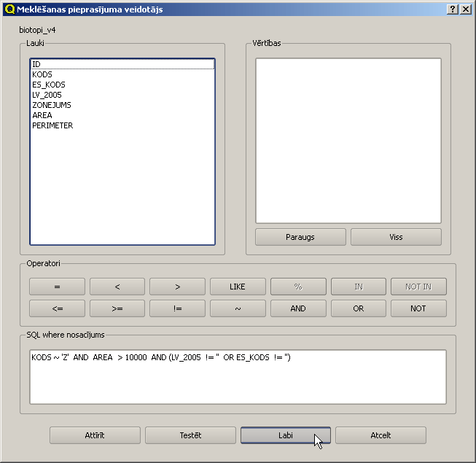Insert the OR operator

click(x=359, y=308)
